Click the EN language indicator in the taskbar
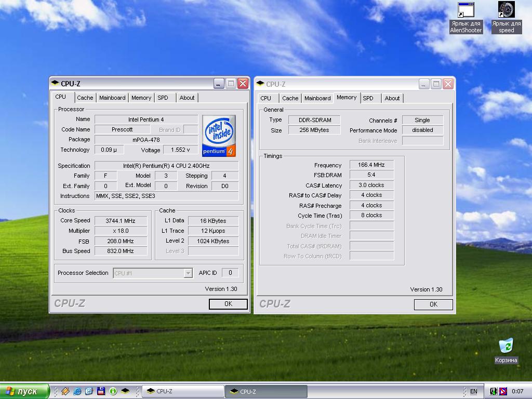Screen dimensions: 532x399 coord(474,391)
